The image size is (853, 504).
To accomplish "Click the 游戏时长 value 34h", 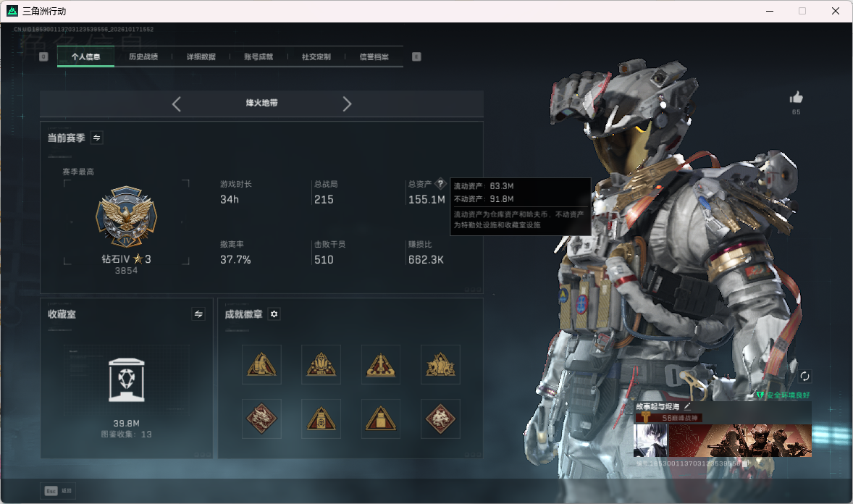I will tap(230, 200).
